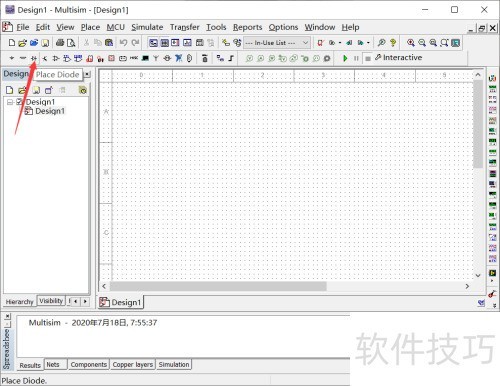Collapse the Design1 tree node
Image resolution: width=500 pixels, height=386 pixels.
(x=10, y=102)
